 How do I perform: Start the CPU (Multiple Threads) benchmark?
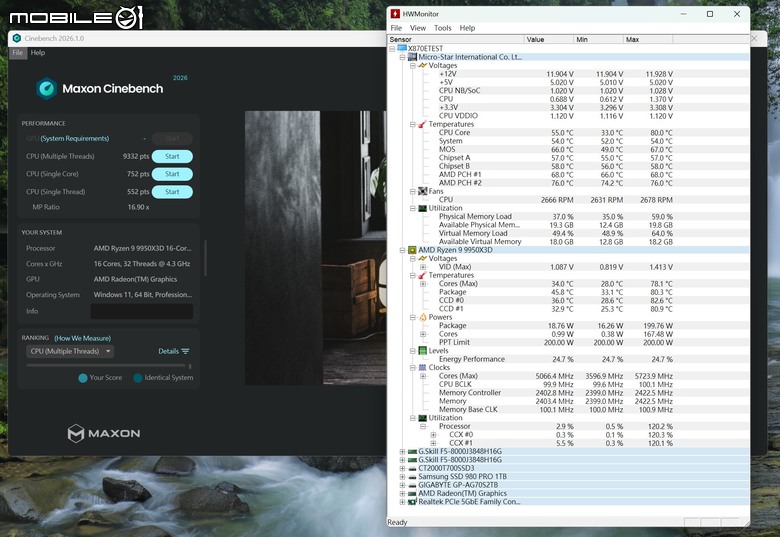172,156
